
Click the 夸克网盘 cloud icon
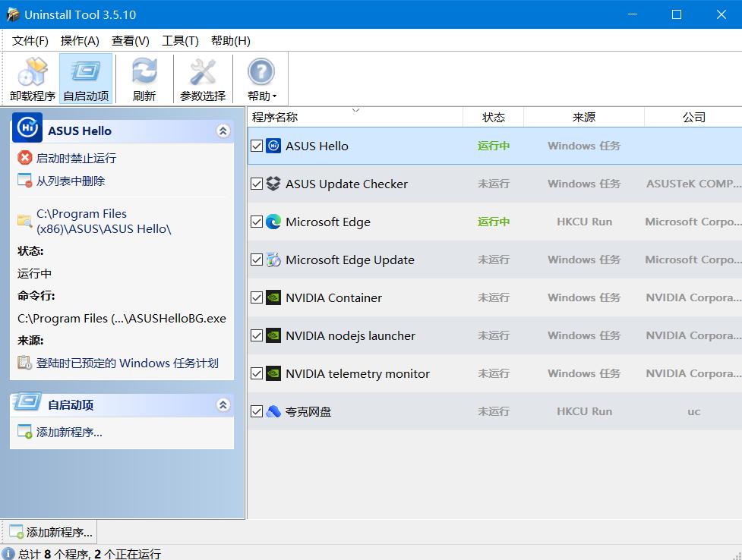[273, 411]
